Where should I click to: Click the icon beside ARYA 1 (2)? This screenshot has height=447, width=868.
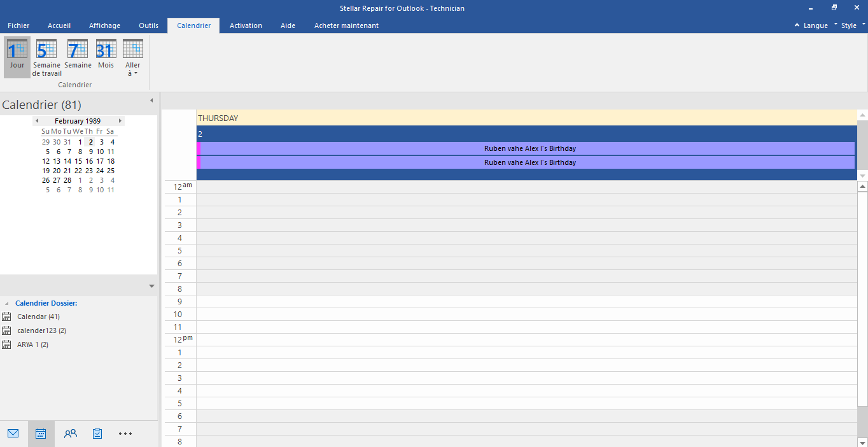click(6, 344)
